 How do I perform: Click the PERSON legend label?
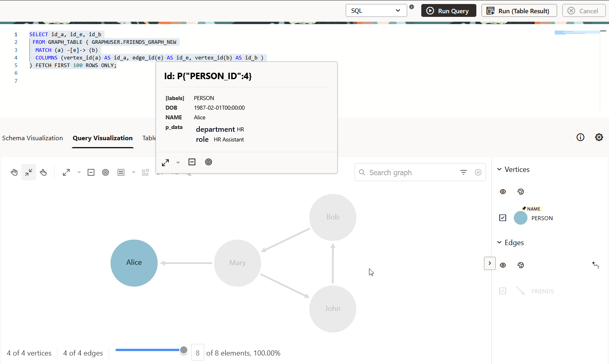coord(542,218)
